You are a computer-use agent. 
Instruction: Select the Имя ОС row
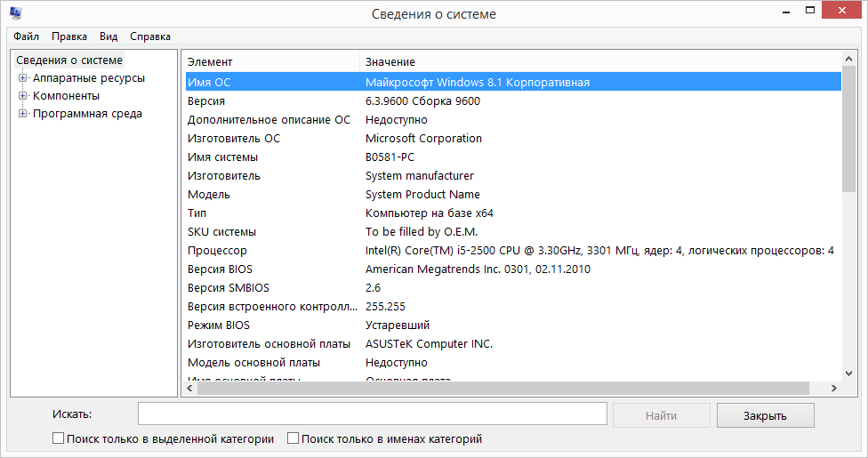513,82
